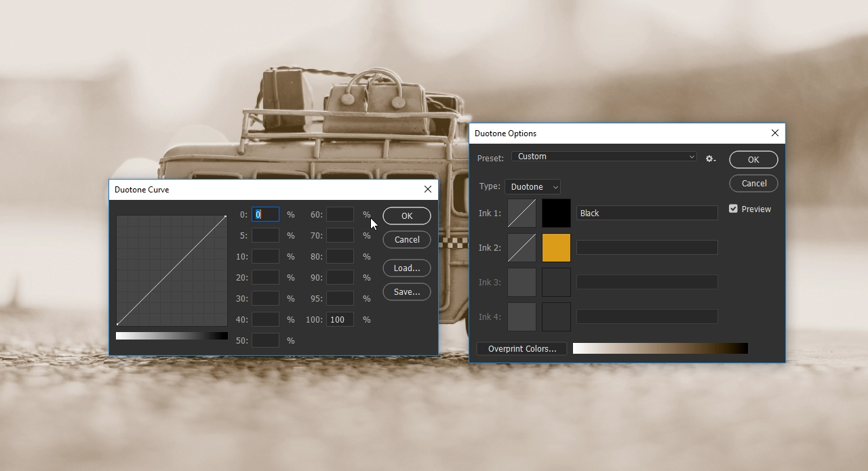Close the Duotone Options dialog
This screenshot has height=471, width=868.
(775, 134)
